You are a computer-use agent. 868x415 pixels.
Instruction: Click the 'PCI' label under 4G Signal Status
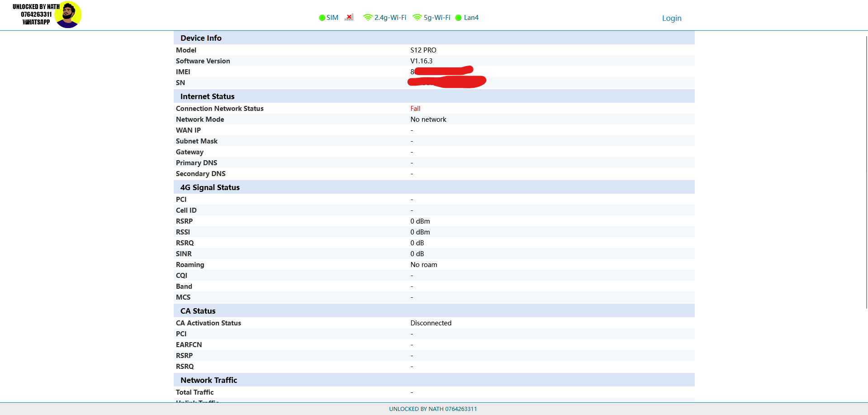click(181, 200)
